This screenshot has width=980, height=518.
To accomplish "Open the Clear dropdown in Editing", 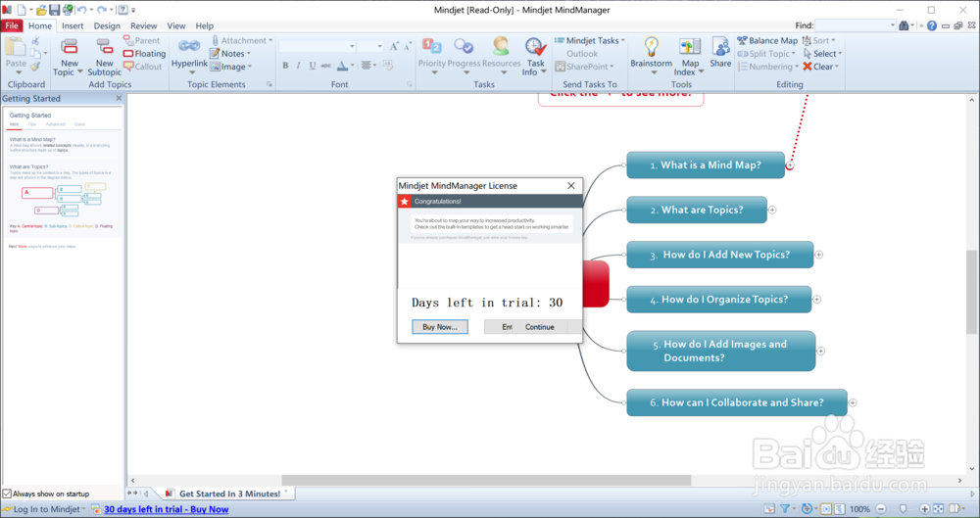I will [x=837, y=67].
